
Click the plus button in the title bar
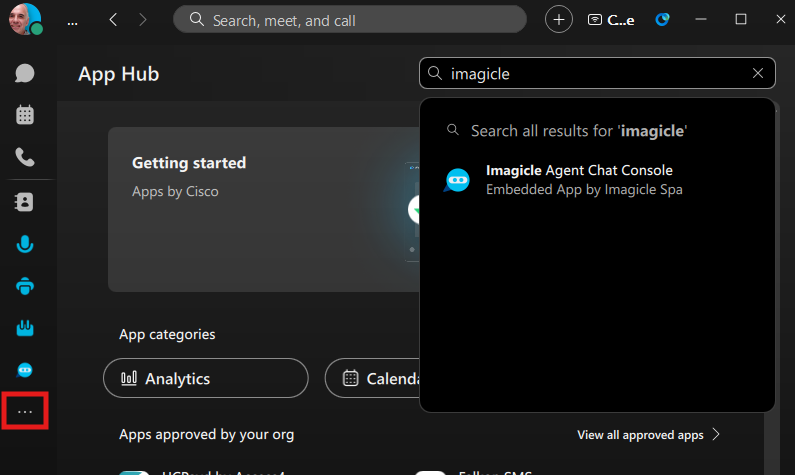pos(559,19)
